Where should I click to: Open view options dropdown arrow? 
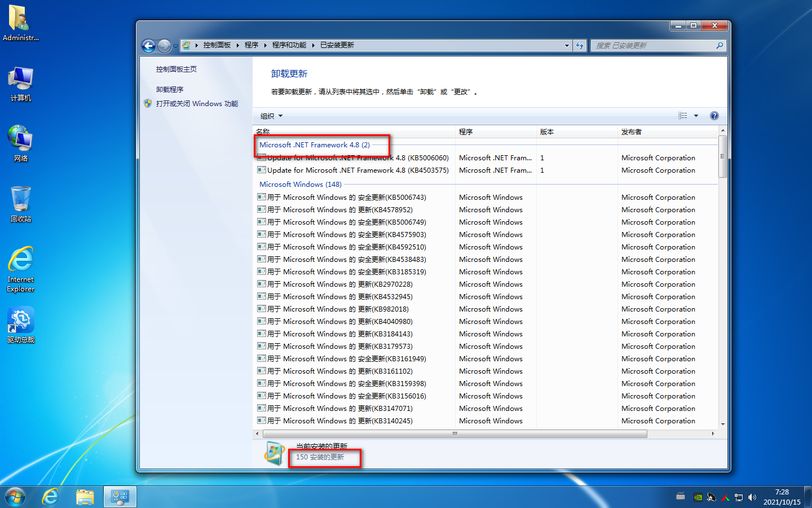(696, 116)
